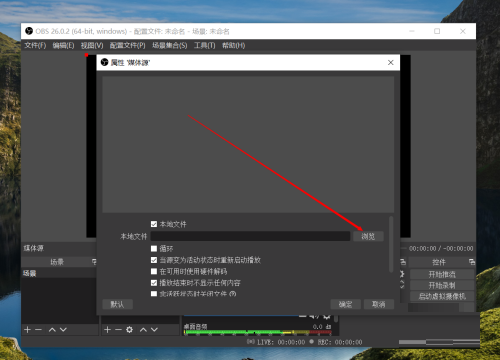Move source down with arrow icon

point(154,330)
